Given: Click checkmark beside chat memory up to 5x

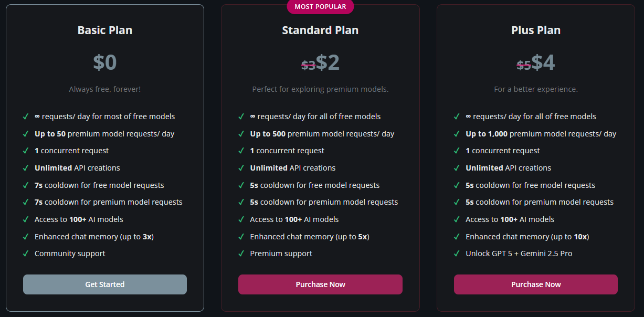Looking at the screenshot, I should pyautogui.click(x=241, y=237).
